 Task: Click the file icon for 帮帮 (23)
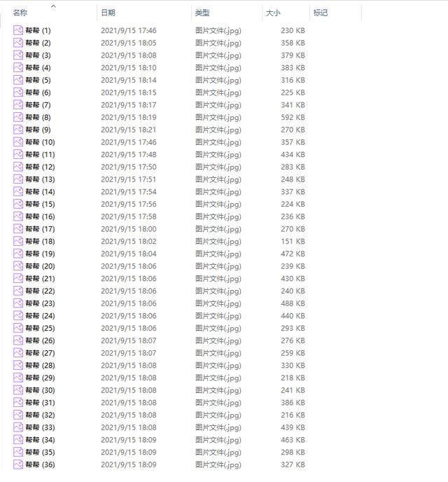click(x=18, y=303)
